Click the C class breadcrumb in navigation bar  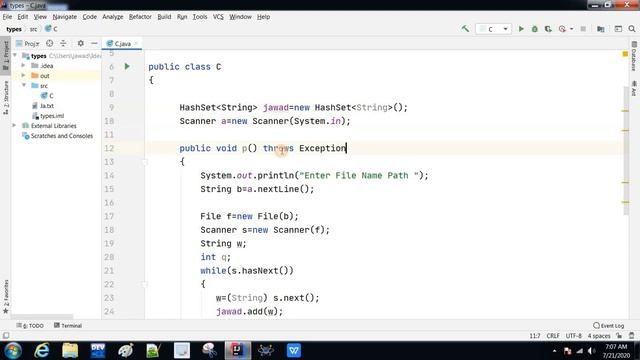coord(51,29)
